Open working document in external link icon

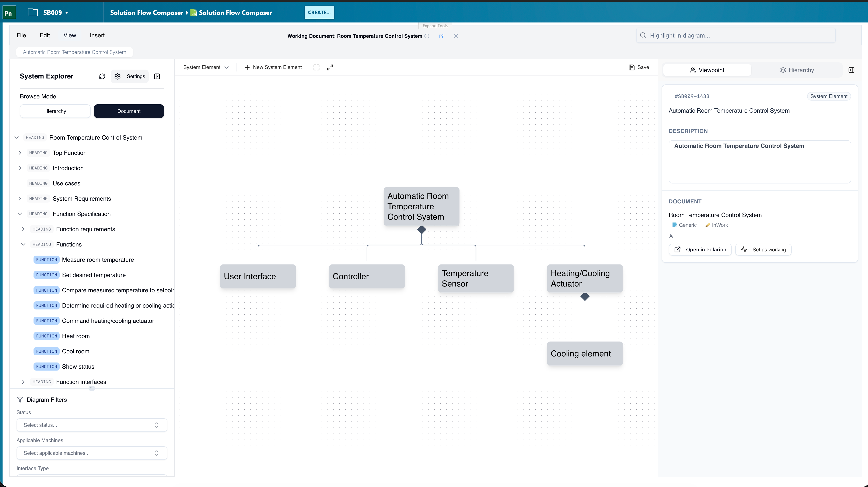pyautogui.click(x=441, y=36)
